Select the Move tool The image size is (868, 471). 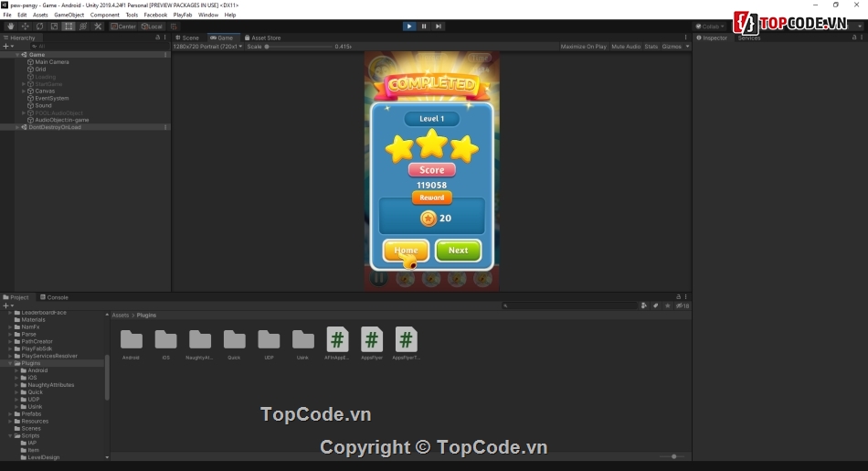click(x=25, y=26)
